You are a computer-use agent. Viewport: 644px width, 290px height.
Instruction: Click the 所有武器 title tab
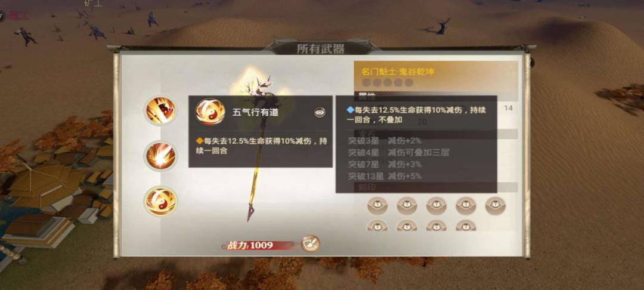click(x=321, y=48)
